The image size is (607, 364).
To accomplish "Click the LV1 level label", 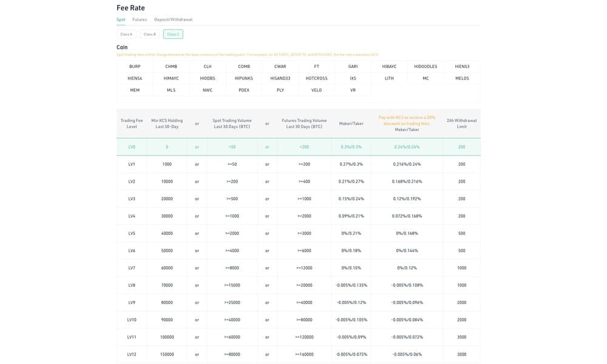I will (x=132, y=164).
